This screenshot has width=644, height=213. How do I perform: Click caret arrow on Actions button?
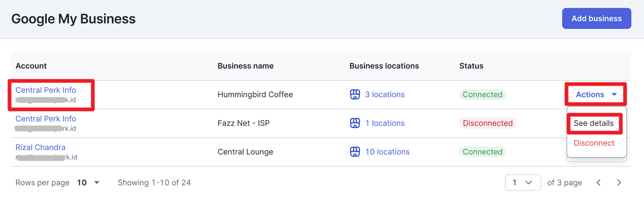coord(614,95)
